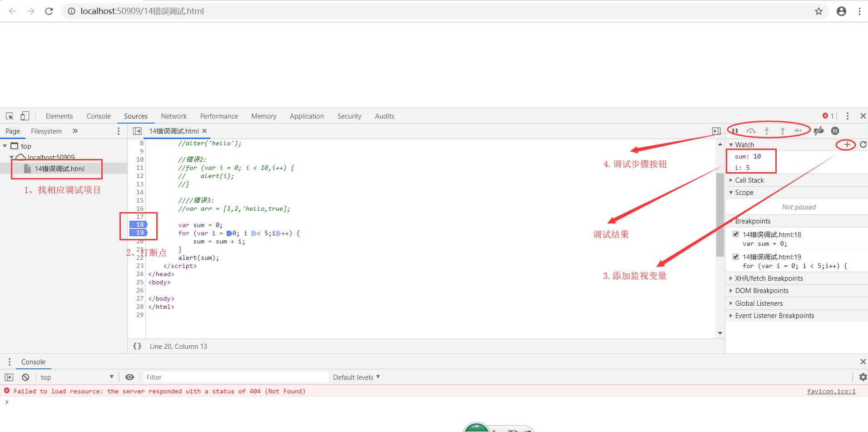Screen dimensions: 868x432
Task: Select the Filesystem navigator tab
Action: pos(46,131)
